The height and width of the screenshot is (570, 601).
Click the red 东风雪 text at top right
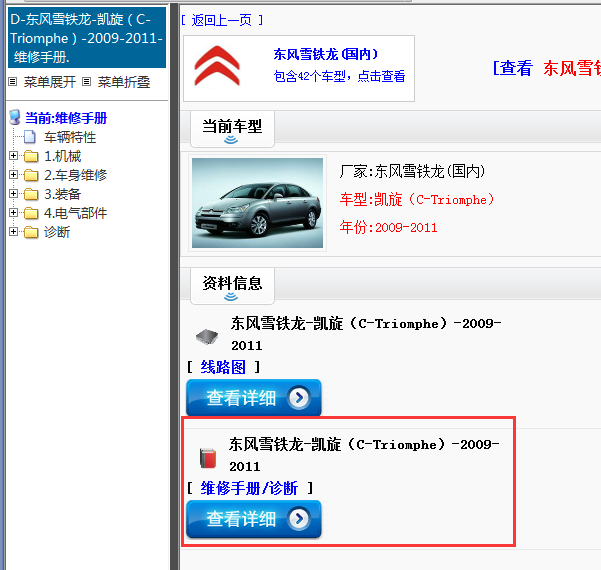pos(572,68)
